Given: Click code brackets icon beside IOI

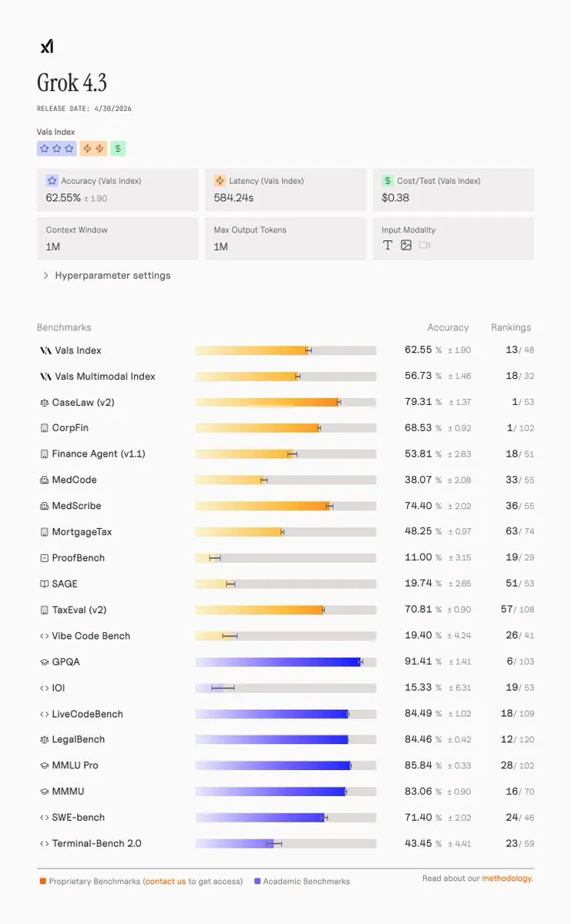Looking at the screenshot, I should click(x=44, y=688).
